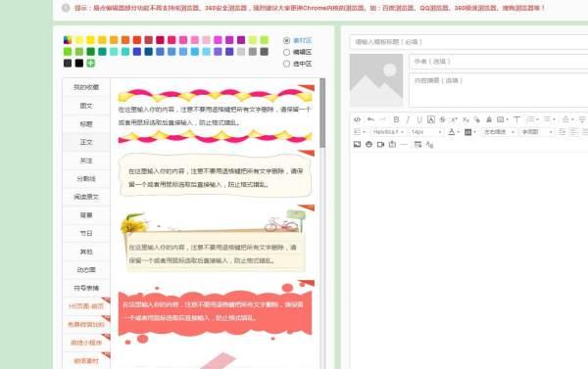Image resolution: width=588 pixels, height=369 pixels.
Task: Open the 背景 category
Action: (x=86, y=215)
